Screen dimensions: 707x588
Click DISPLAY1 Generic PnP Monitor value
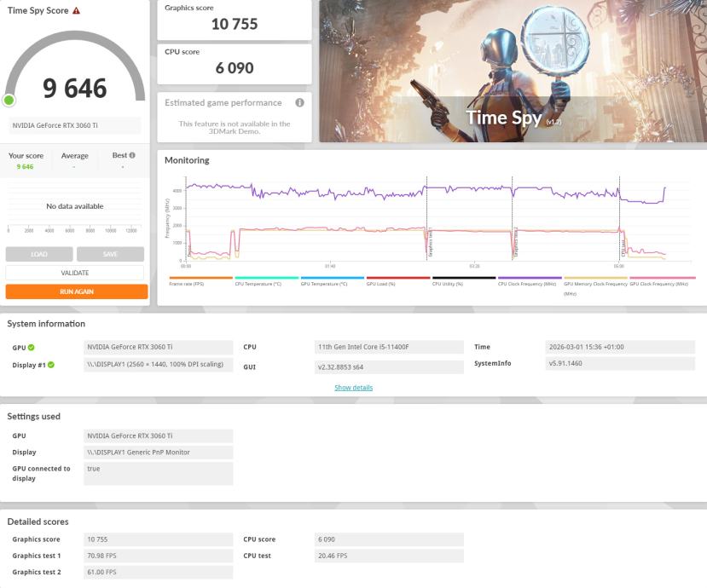click(159, 452)
